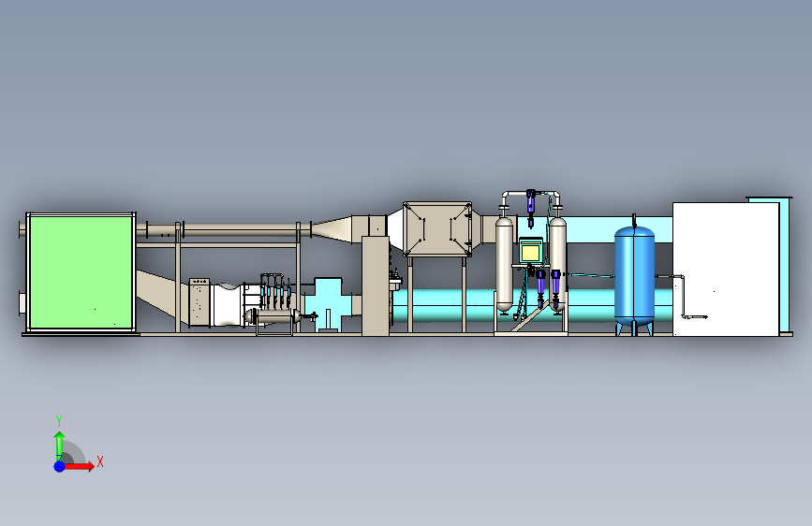The image size is (812, 526).
Task: Select the blue vertical pressure tank
Action: coord(634,275)
